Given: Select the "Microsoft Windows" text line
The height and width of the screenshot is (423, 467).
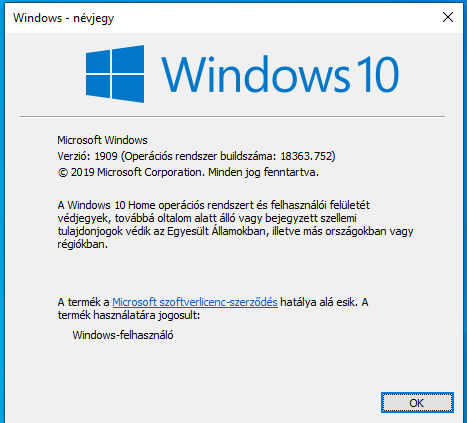Looking at the screenshot, I should pos(102,140).
